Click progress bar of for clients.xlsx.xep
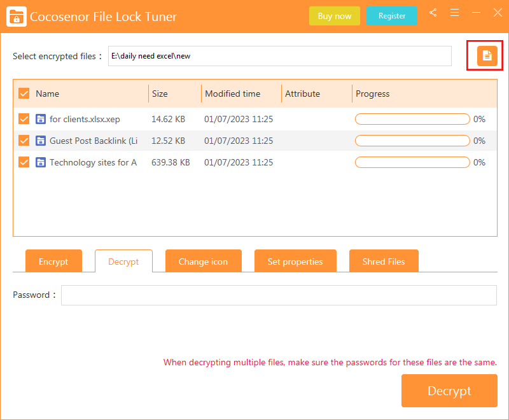The height and width of the screenshot is (420, 509). (x=412, y=119)
